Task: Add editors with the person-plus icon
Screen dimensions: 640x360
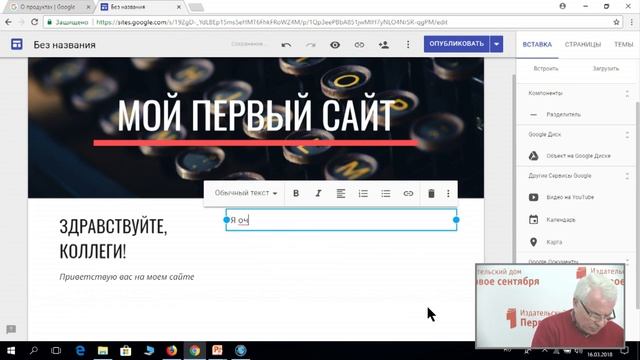Action: point(384,44)
